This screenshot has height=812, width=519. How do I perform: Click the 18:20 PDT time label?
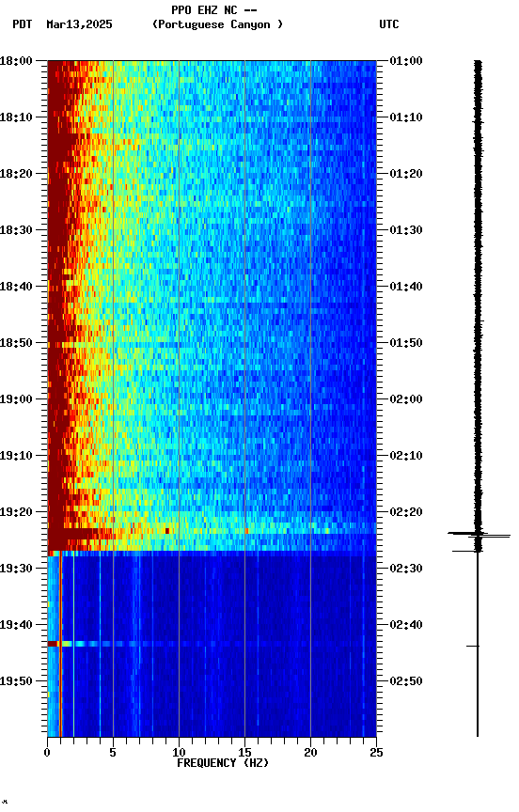click(16, 174)
